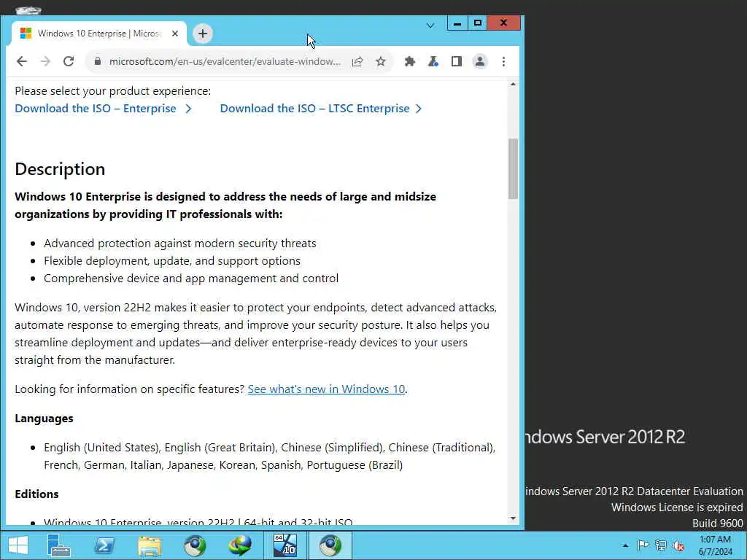747x560 pixels.
Task: Open the Extensions puzzle icon
Action: coord(410,61)
